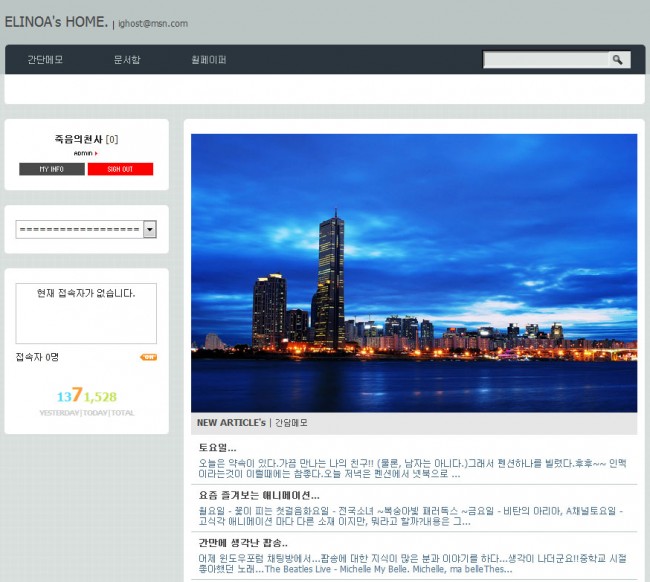Click the 죽음의천사 username
Viewport: 650px width, 582px height.
pos(79,139)
